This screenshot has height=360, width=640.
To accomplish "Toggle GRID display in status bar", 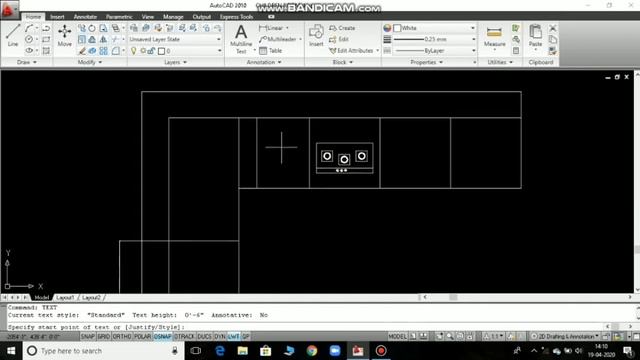I will [104, 336].
